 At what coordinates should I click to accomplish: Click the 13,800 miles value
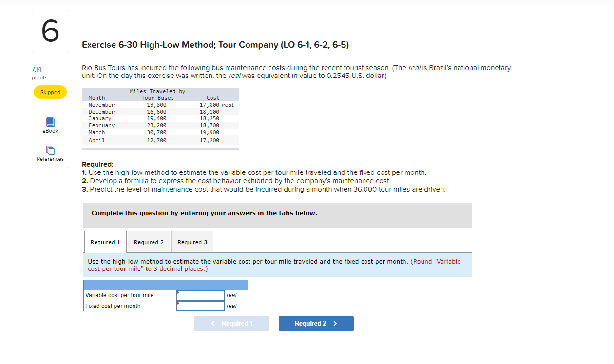pyautogui.click(x=156, y=105)
